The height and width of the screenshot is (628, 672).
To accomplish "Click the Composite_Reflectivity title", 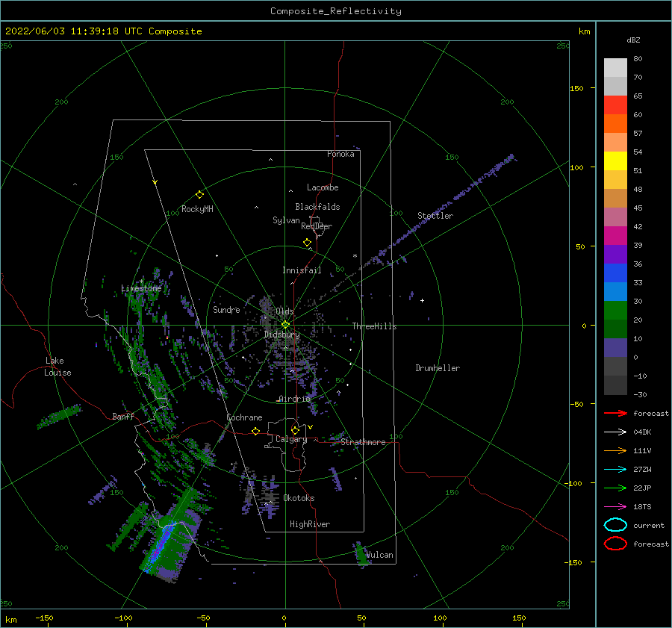I will (x=336, y=11).
